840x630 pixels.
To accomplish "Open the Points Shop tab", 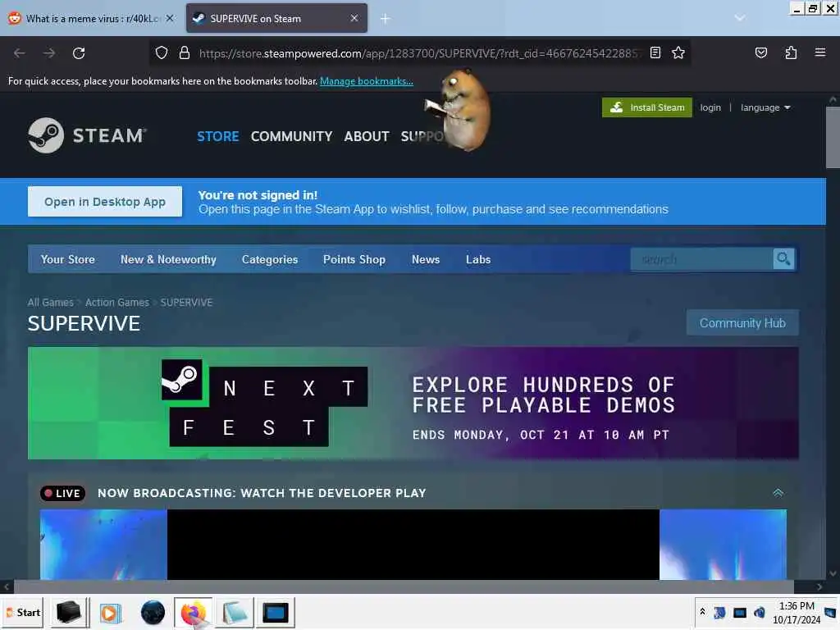I will (x=354, y=259).
